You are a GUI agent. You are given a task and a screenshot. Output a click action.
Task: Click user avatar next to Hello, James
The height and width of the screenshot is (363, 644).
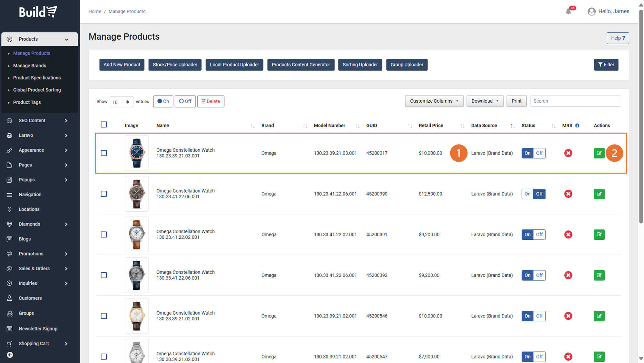coord(591,12)
